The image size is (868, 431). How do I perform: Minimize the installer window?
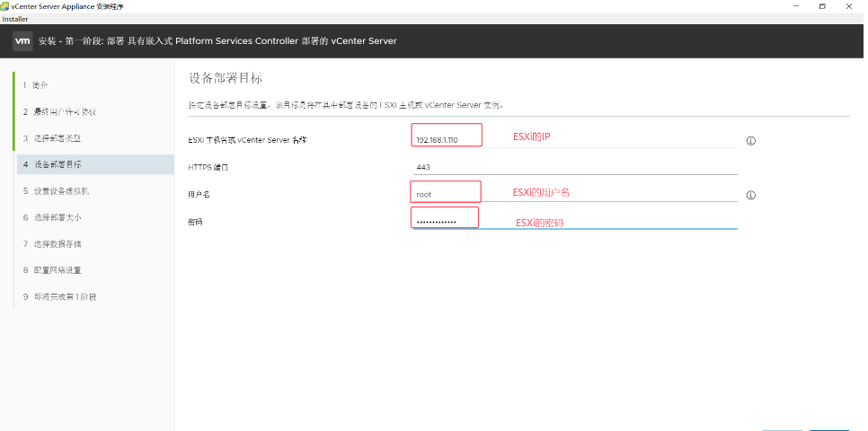click(797, 6)
